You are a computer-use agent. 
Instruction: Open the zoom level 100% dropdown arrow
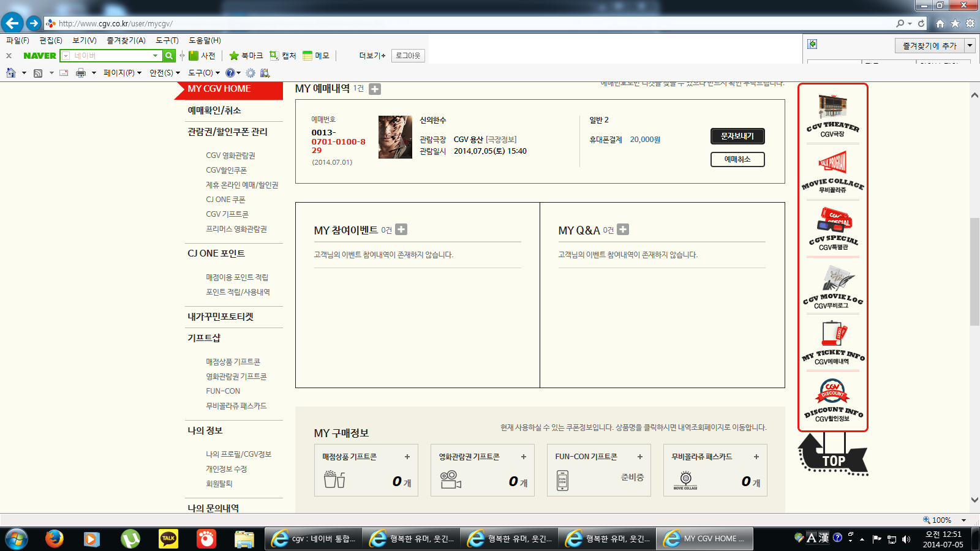point(963,520)
